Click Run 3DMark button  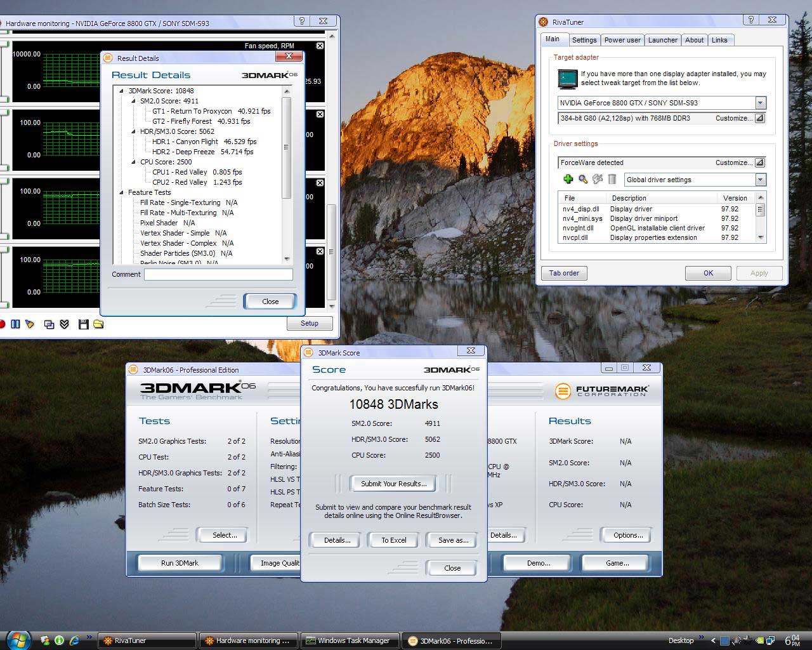(x=180, y=563)
